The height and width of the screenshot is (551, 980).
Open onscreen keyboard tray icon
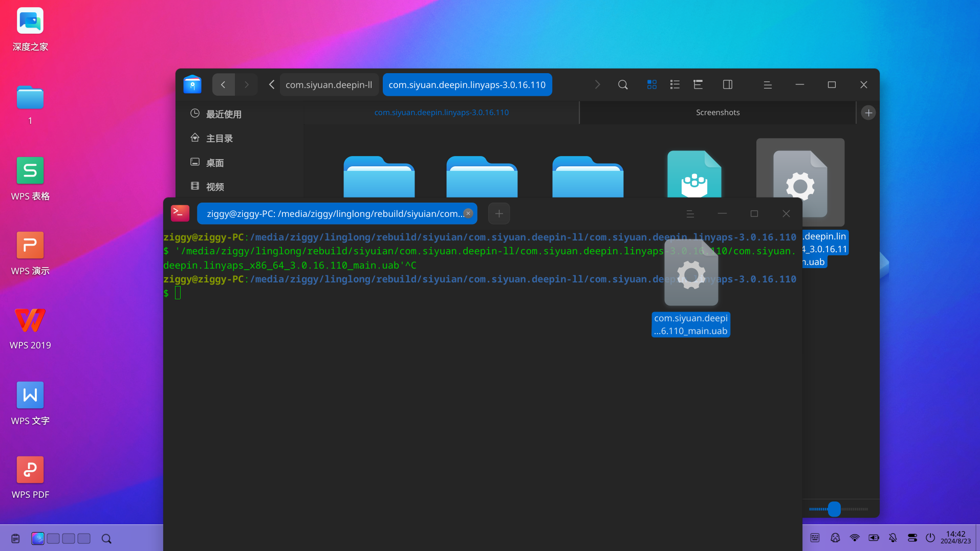[x=815, y=538]
